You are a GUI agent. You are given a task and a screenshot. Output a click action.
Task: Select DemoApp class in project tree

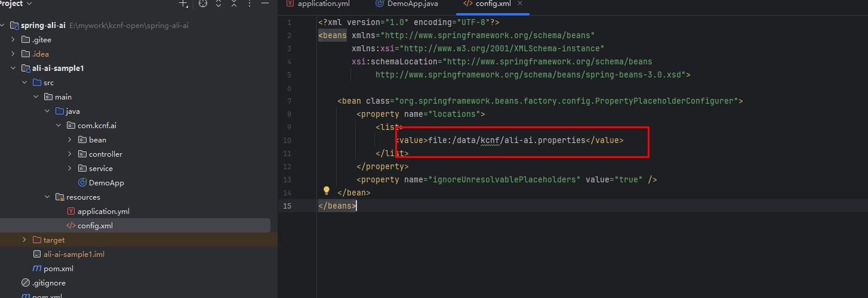tap(106, 183)
